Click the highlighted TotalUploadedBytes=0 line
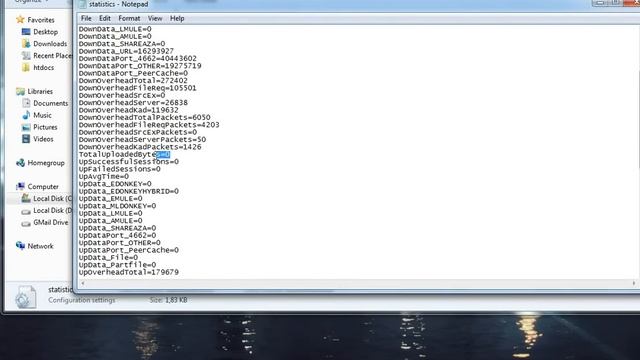This screenshot has height=360, width=640. point(124,154)
